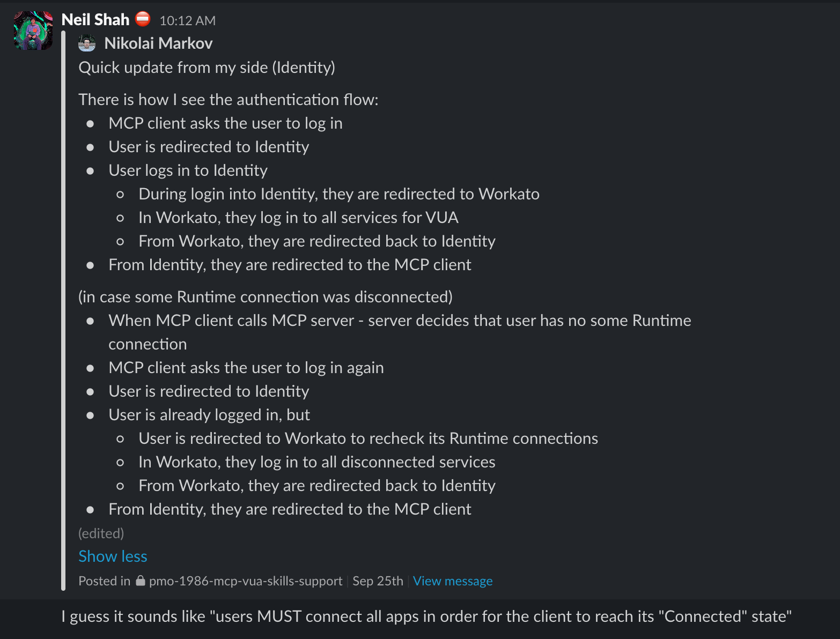This screenshot has height=639, width=840.
Task: Click the bullet "MCP client asks the user to log in again"
Action: [x=246, y=368]
